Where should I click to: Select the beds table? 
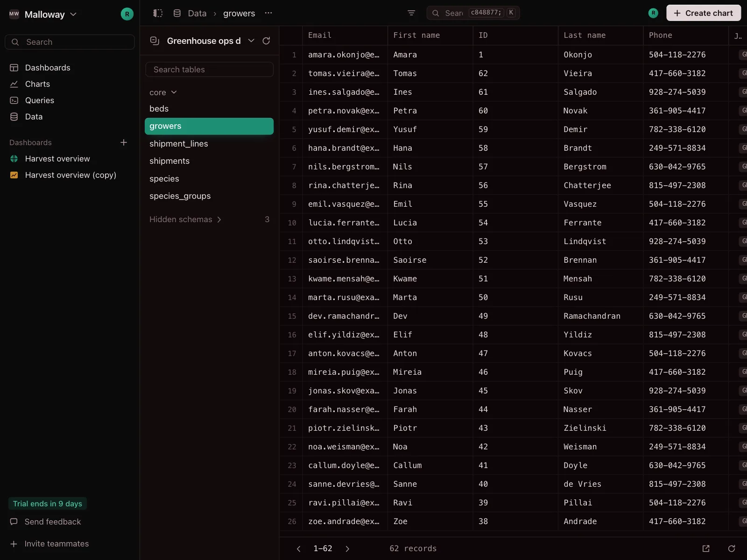coord(209,109)
